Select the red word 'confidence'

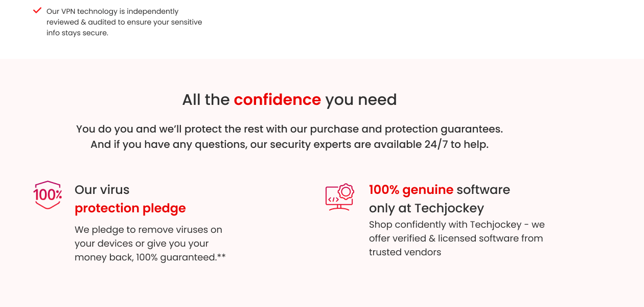pyautogui.click(x=277, y=99)
